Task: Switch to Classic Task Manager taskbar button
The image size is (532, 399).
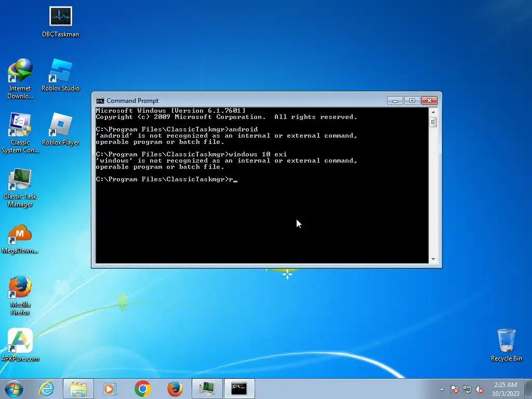Action: 207,389
